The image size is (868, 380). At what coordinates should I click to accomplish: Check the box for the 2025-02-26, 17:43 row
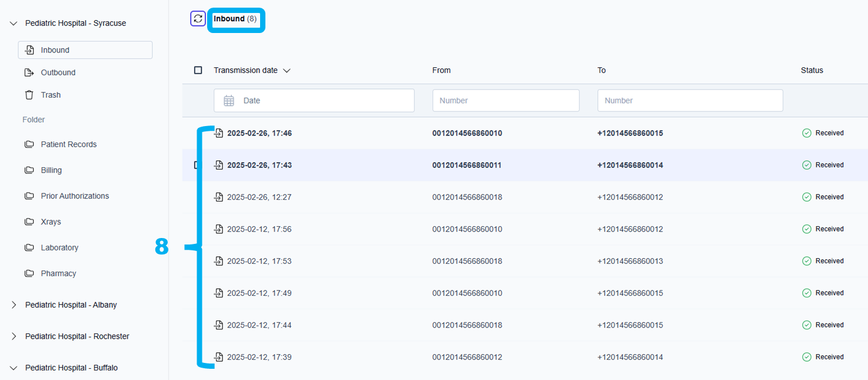coord(197,165)
